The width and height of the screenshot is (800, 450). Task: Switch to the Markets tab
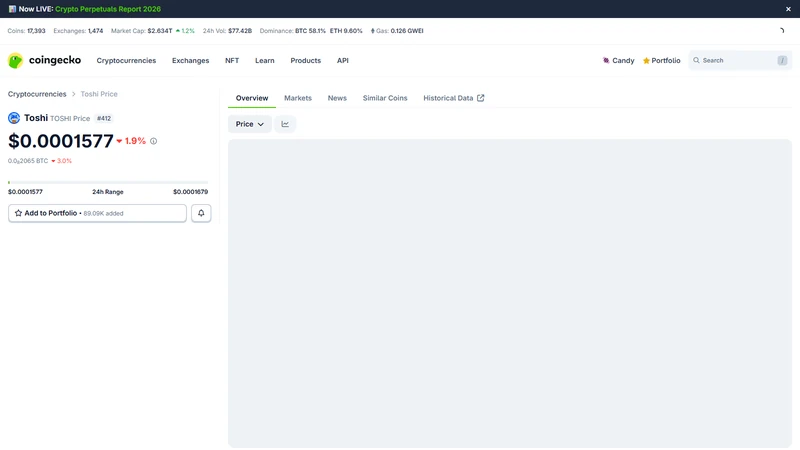(297, 98)
